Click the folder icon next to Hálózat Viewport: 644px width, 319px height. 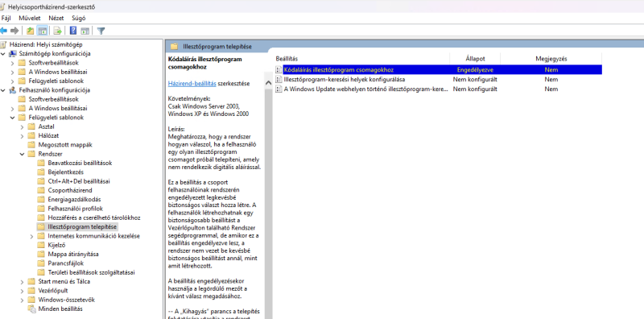(x=31, y=135)
